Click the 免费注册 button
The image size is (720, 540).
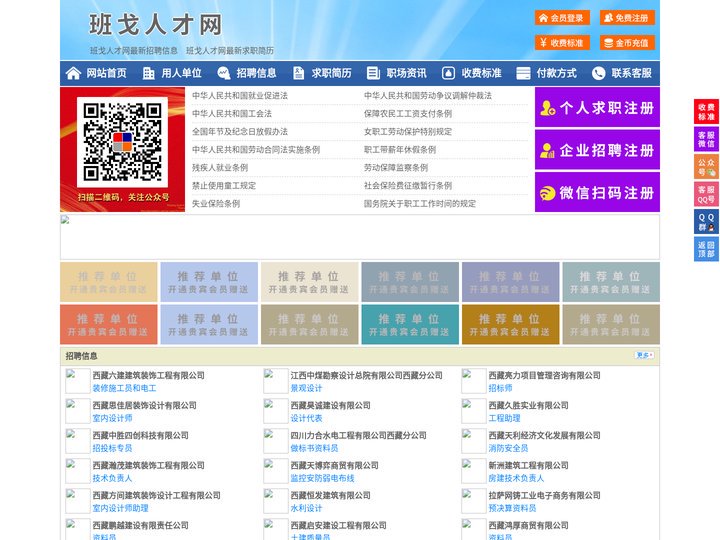click(627, 18)
